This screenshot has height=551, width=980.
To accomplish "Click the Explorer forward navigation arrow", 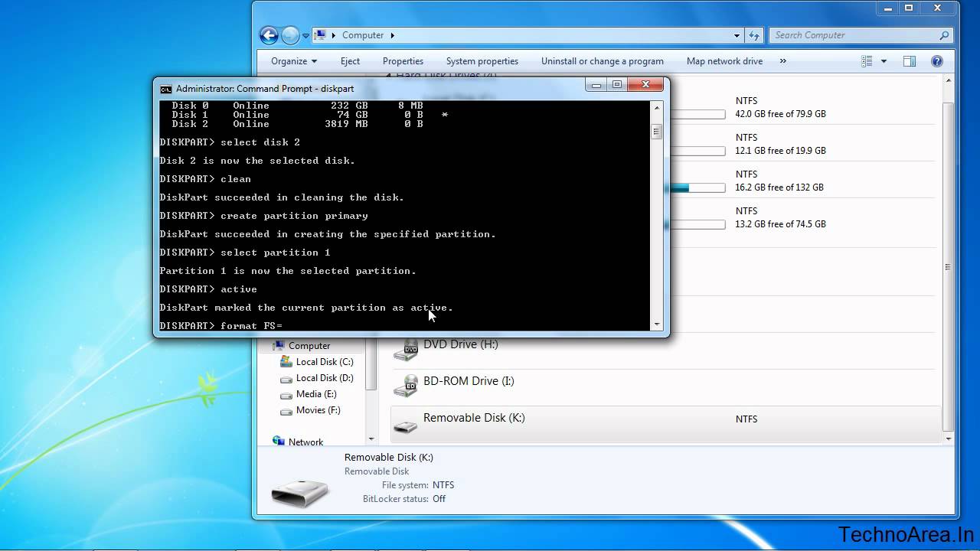I will (x=290, y=35).
